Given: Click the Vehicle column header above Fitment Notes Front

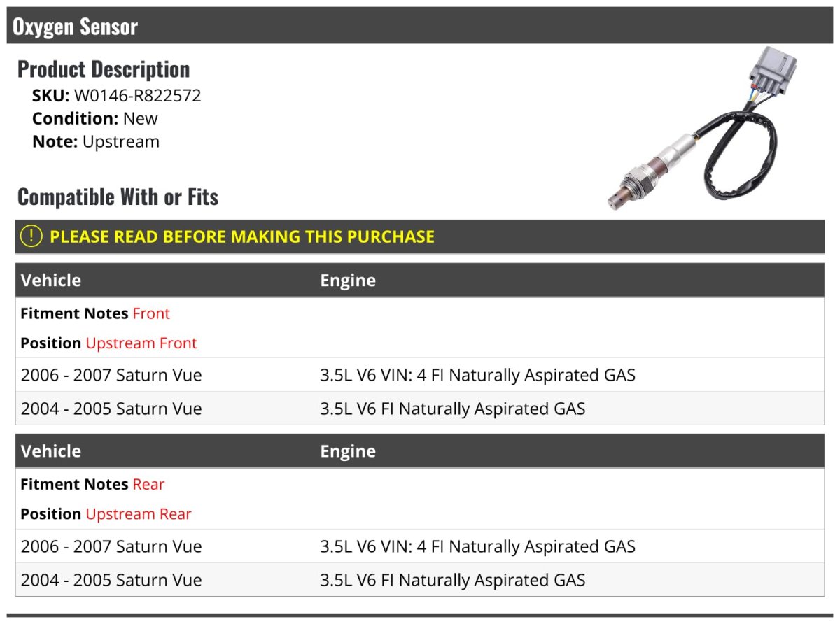Looking at the screenshot, I should (51, 281).
